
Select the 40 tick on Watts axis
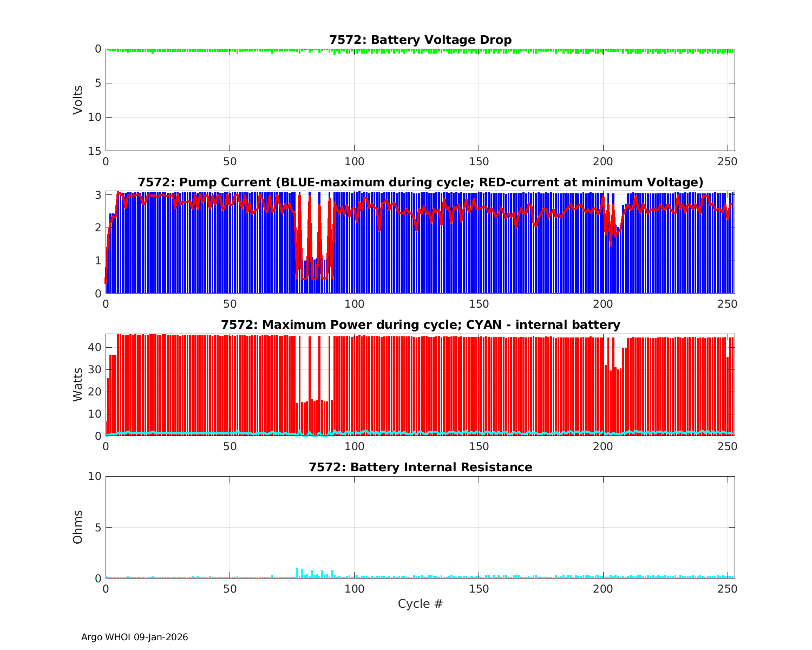point(95,347)
